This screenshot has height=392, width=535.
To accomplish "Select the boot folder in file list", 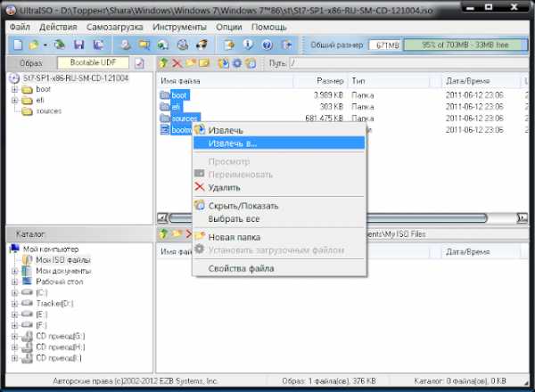I will (179, 94).
